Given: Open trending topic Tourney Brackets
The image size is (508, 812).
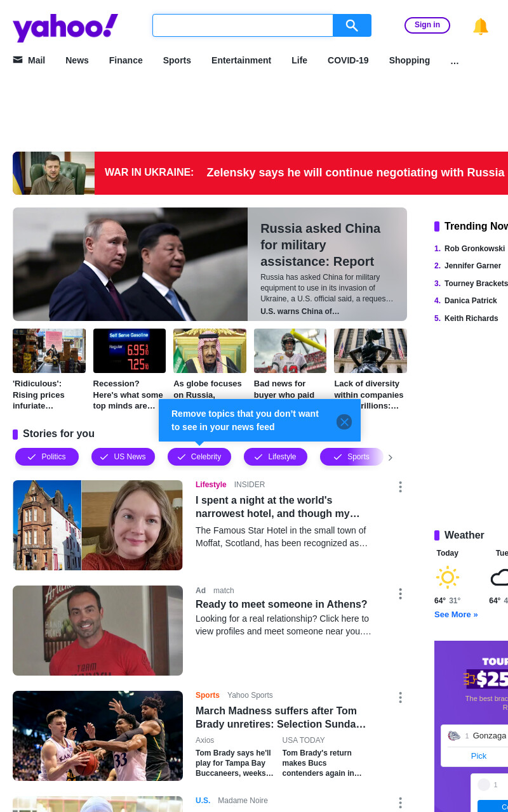Looking at the screenshot, I should (x=476, y=284).
